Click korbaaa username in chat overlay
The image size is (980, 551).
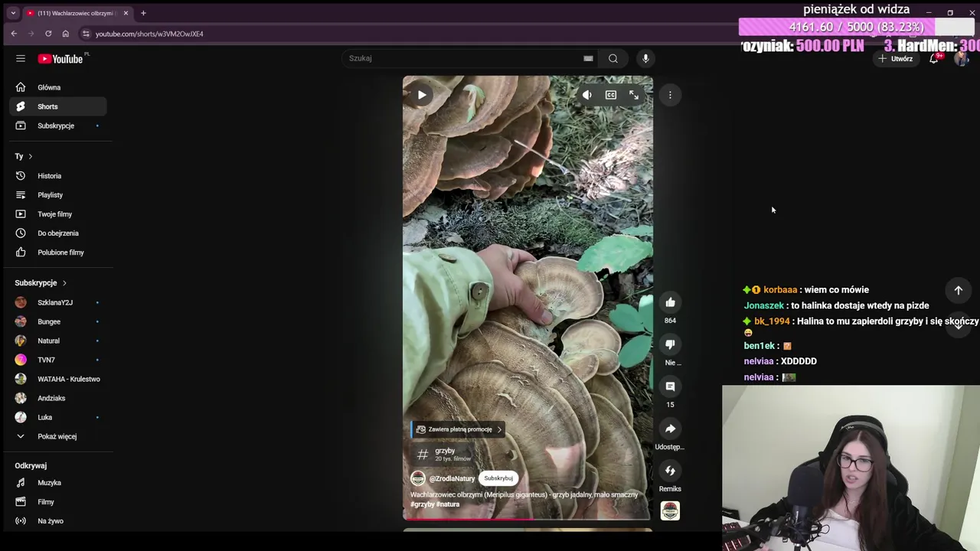pyautogui.click(x=780, y=290)
